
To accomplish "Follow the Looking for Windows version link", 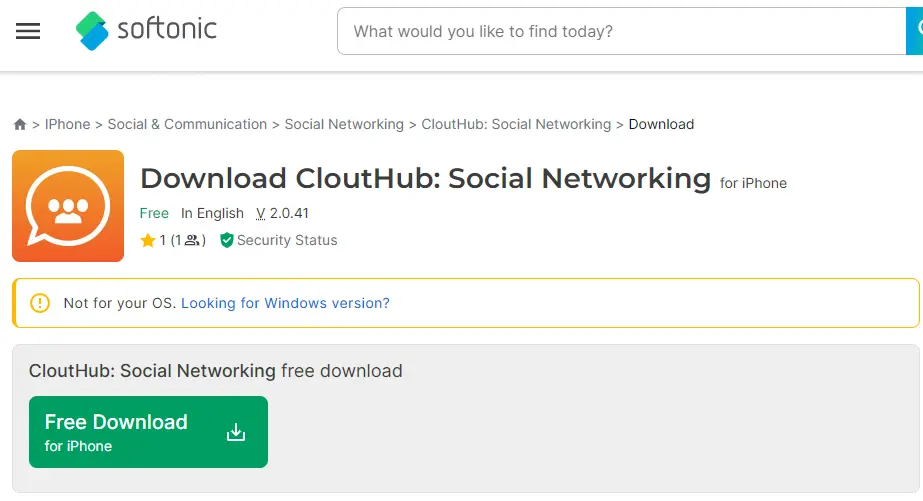I will pos(285,303).
